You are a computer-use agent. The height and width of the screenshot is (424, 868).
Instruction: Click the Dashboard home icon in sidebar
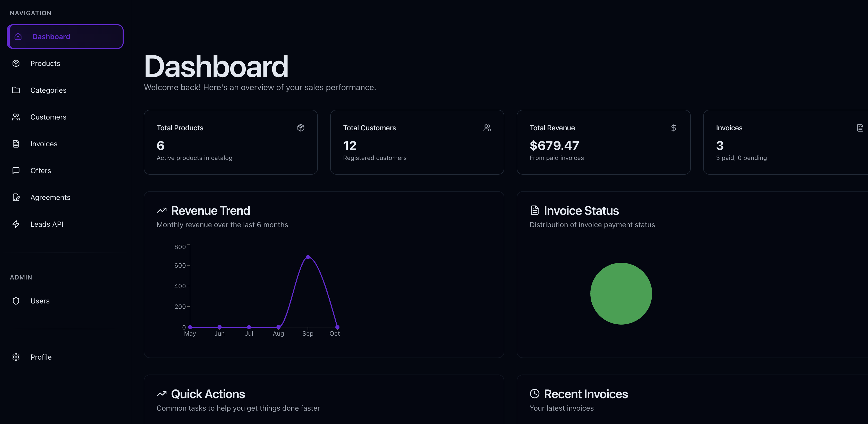click(x=18, y=36)
